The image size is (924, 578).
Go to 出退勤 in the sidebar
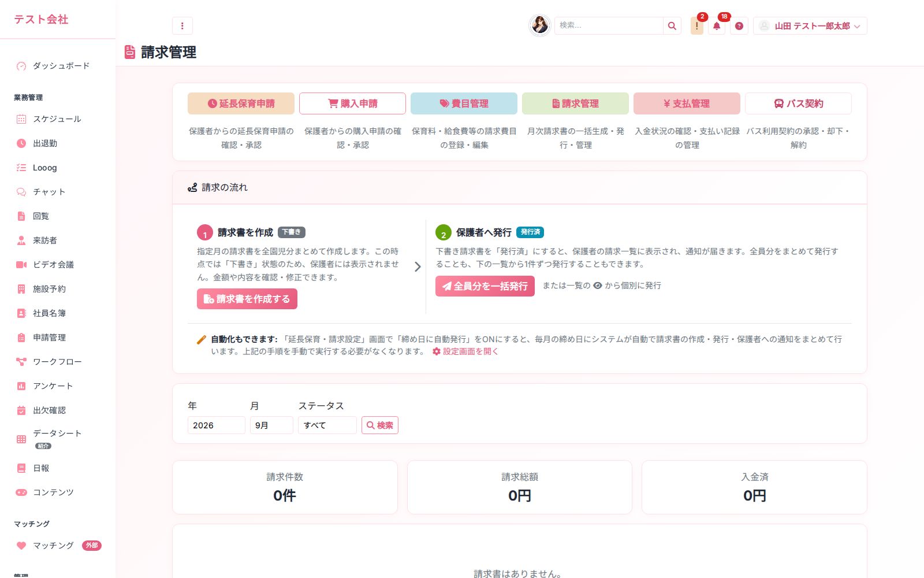pyautogui.click(x=58, y=143)
